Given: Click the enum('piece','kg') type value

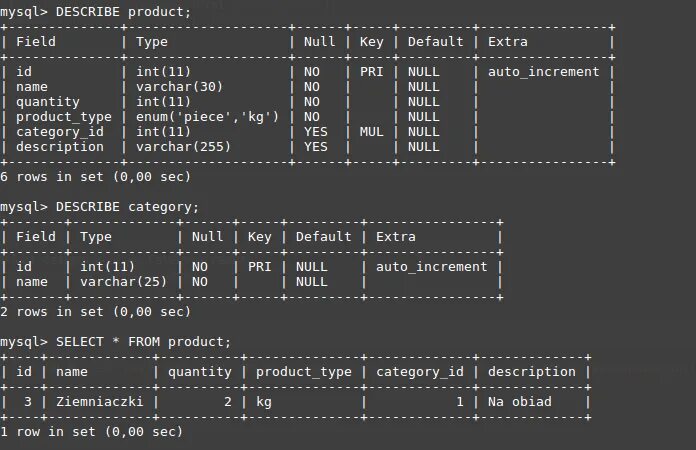Looking at the screenshot, I should tap(206, 117).
